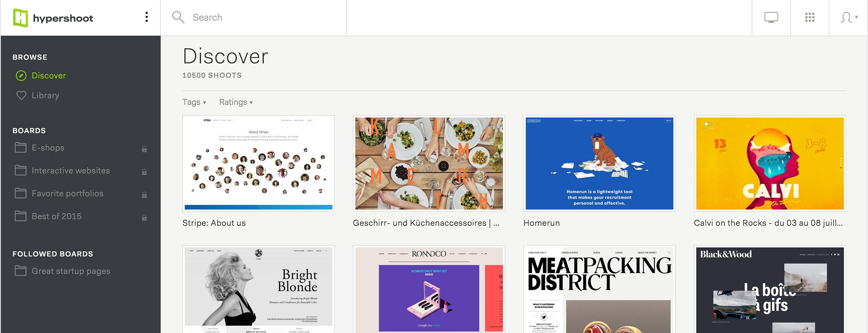Open the Geschirr- und Küchenaccessoires title link
868x333 pixels.
426,223
